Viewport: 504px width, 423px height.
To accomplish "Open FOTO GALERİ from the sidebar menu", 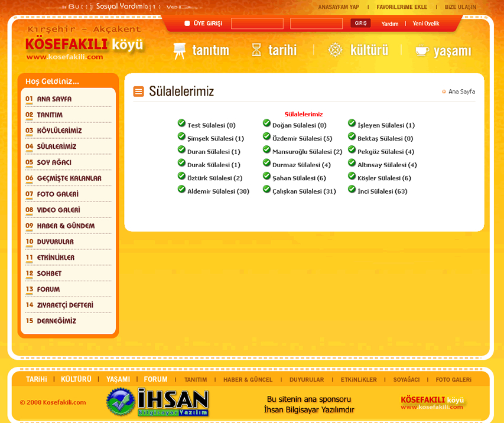I will pyautogui.click(x=57, y=194).
